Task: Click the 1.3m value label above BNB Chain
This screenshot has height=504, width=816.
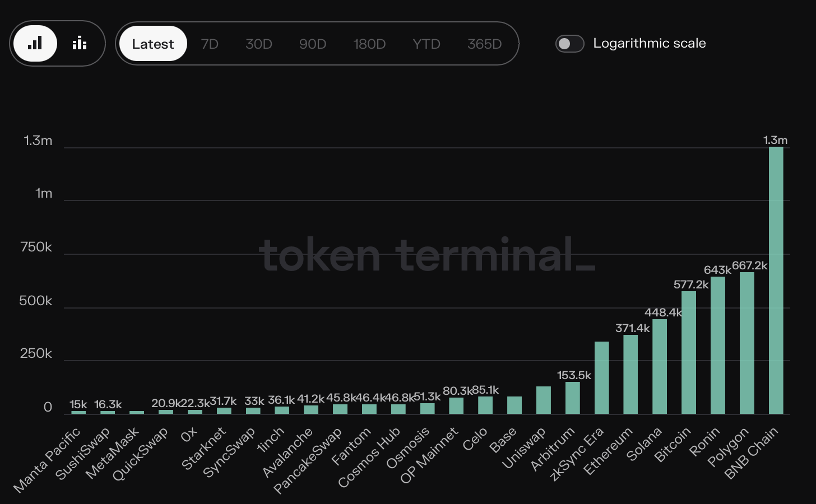Action: point(776,140)
